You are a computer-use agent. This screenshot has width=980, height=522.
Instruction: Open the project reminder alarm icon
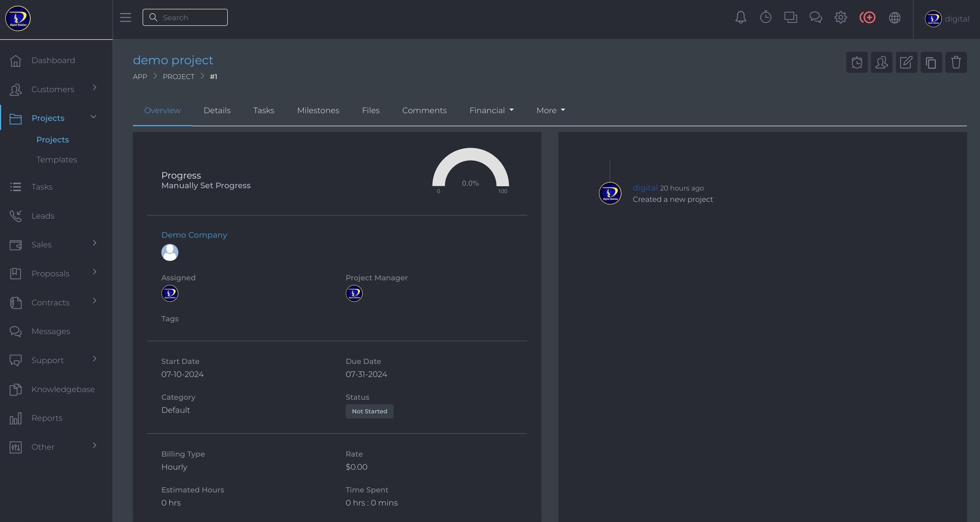tap(857, 63)
